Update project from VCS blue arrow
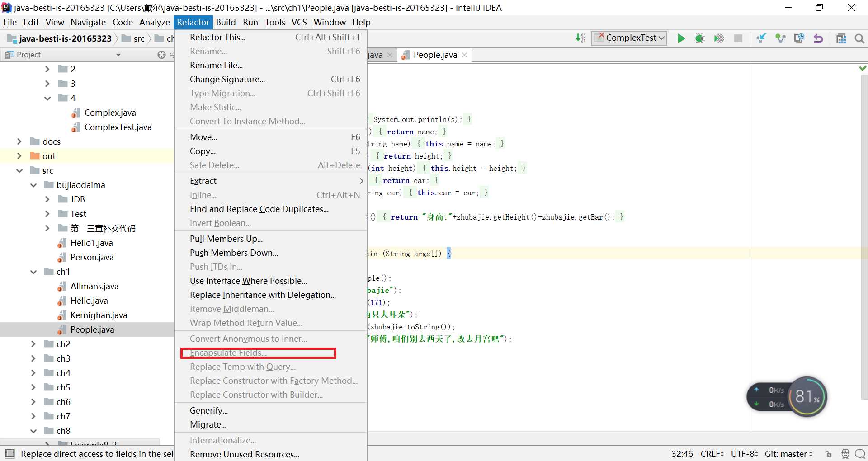The height and width of the screenshot is (461, 868). [x=761, y=38]
